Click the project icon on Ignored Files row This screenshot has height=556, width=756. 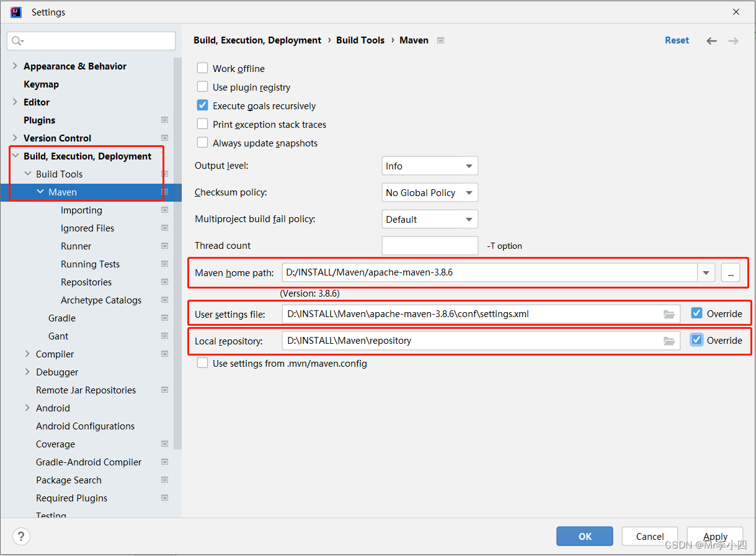pos(164,228)
